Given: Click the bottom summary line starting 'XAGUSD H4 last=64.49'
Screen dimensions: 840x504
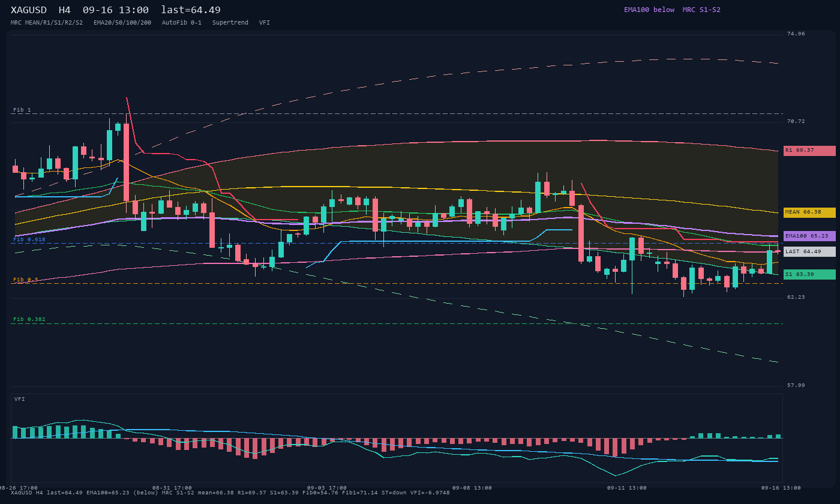Looking at the screenshot, I should (x=230, y=493).
